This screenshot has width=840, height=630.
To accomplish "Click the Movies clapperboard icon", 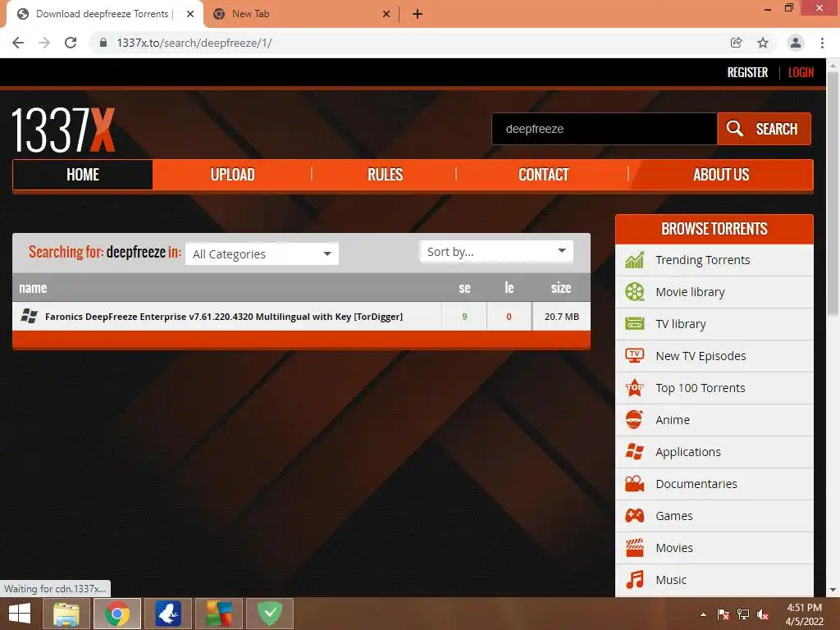I will [x=634, y=547].
